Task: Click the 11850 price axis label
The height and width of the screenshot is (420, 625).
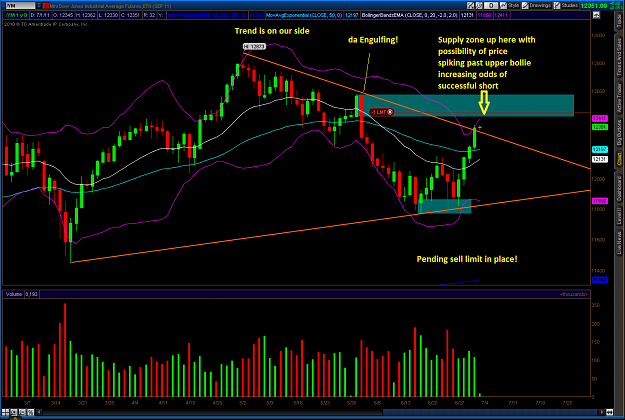Action: (599, 201)
